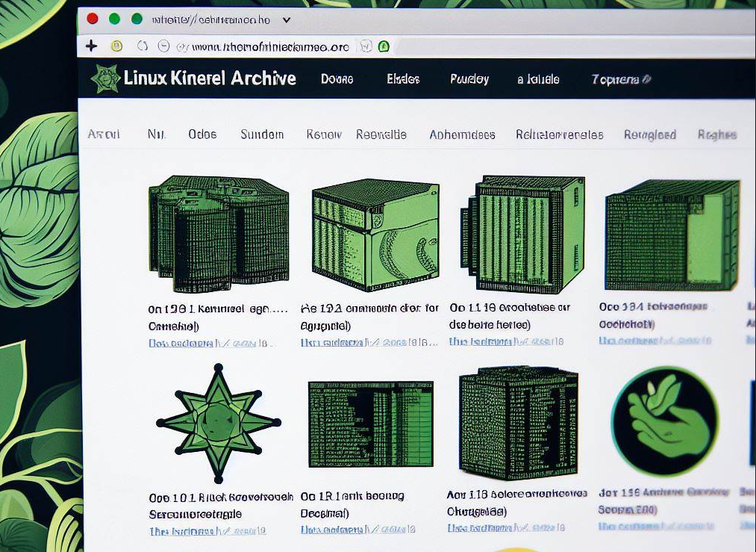756x552 pixels.
Task: Open the "Pwidey" header menu item
Action: 469,79
